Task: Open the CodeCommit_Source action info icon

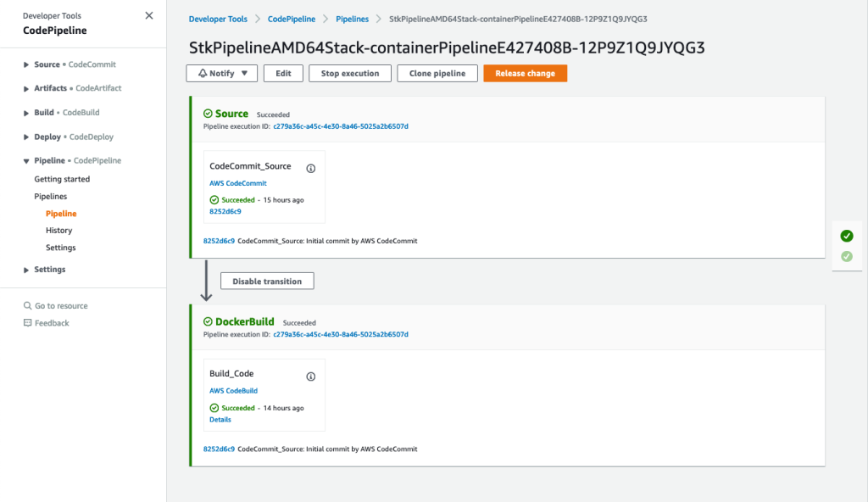Action: (x=311, y=167)
